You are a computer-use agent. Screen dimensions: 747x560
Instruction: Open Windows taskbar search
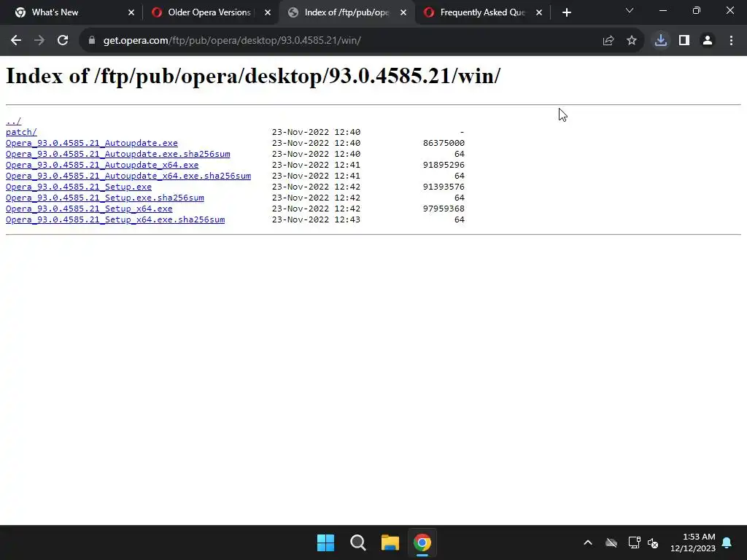click(357, 542)
